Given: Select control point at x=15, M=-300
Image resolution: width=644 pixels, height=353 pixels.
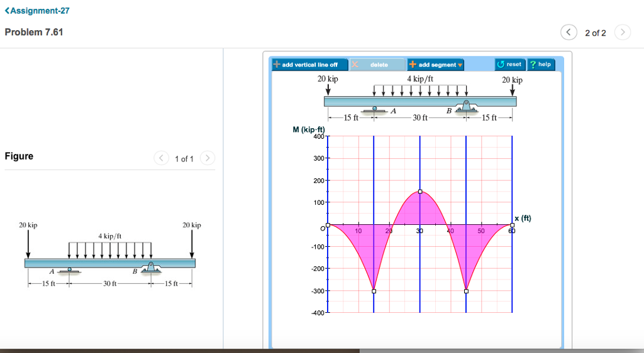Looking at the screenshot, I should tap(374, 291).
